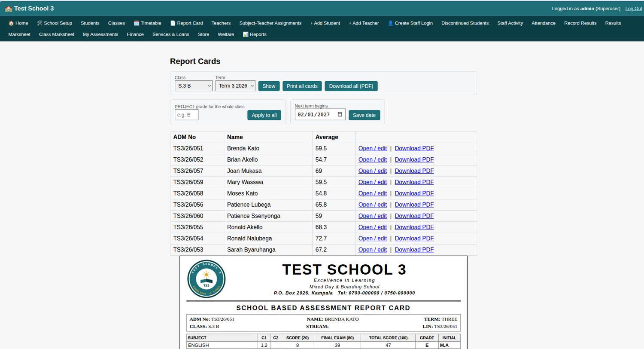644x349 pixels.
Task: Click Download all (PDF) button
Action: pos(351,86)
